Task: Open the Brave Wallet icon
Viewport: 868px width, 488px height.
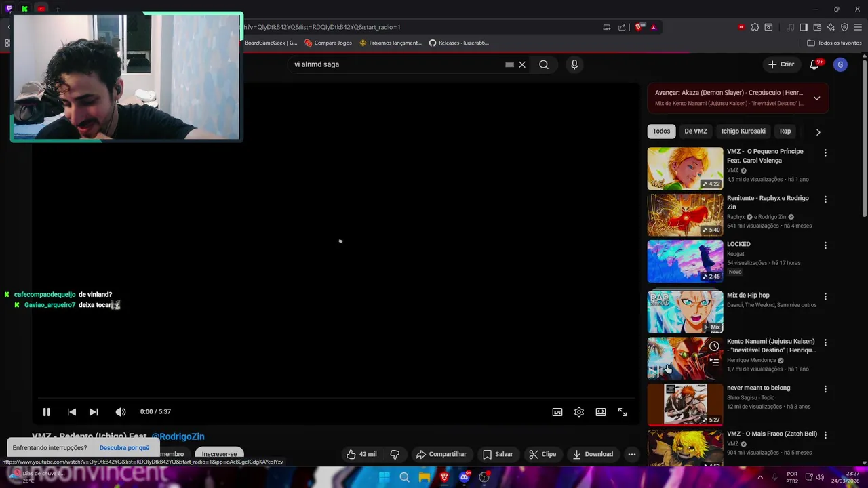Action: click(x=817, y=27)
